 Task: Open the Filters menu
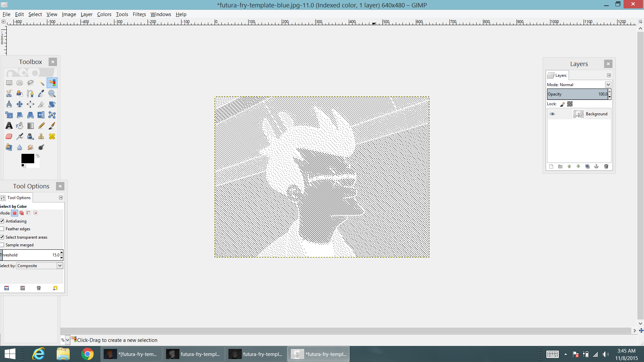[139, 14]
